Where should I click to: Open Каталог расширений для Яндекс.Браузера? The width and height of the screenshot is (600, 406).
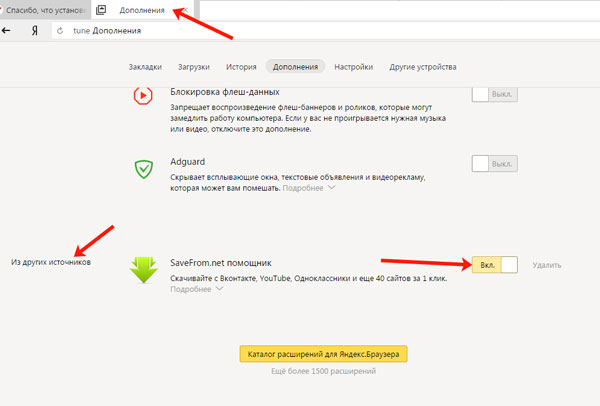coord(323,354)
